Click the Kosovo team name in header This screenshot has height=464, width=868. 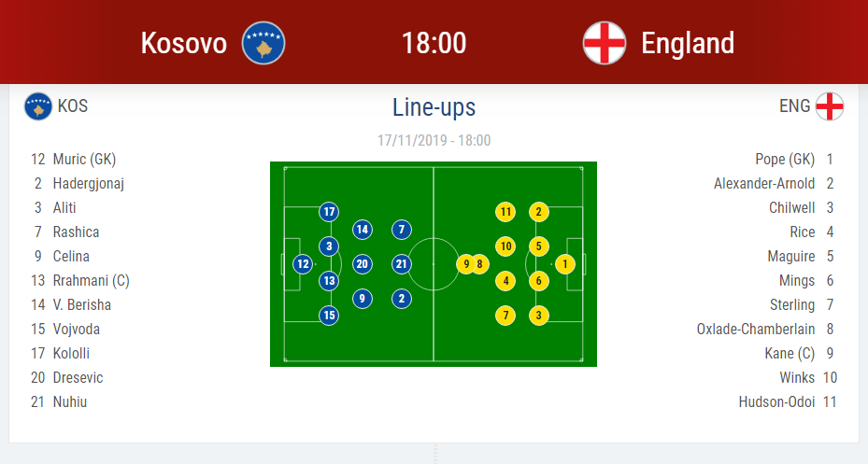tap(184, 43)
